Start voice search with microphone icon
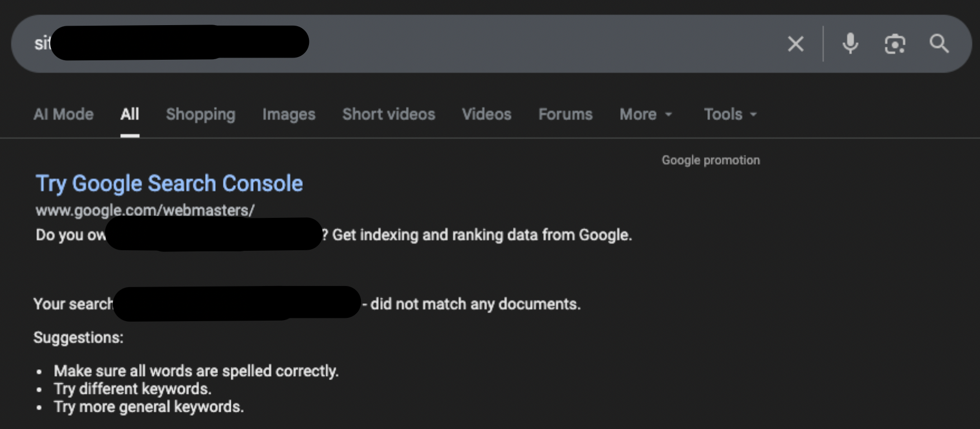The image size is (980, 429). pos(850,44)
